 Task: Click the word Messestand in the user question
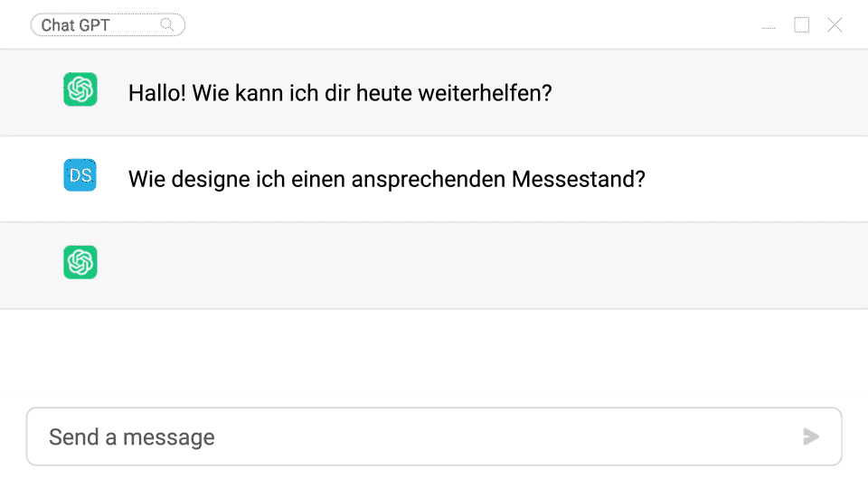tap(579, 179)
